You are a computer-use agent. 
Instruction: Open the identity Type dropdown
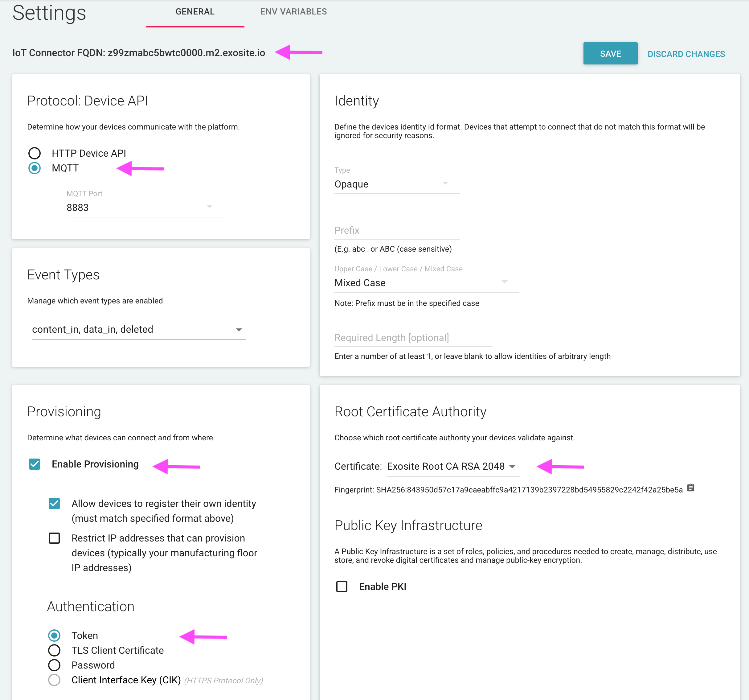click(397, 184)
